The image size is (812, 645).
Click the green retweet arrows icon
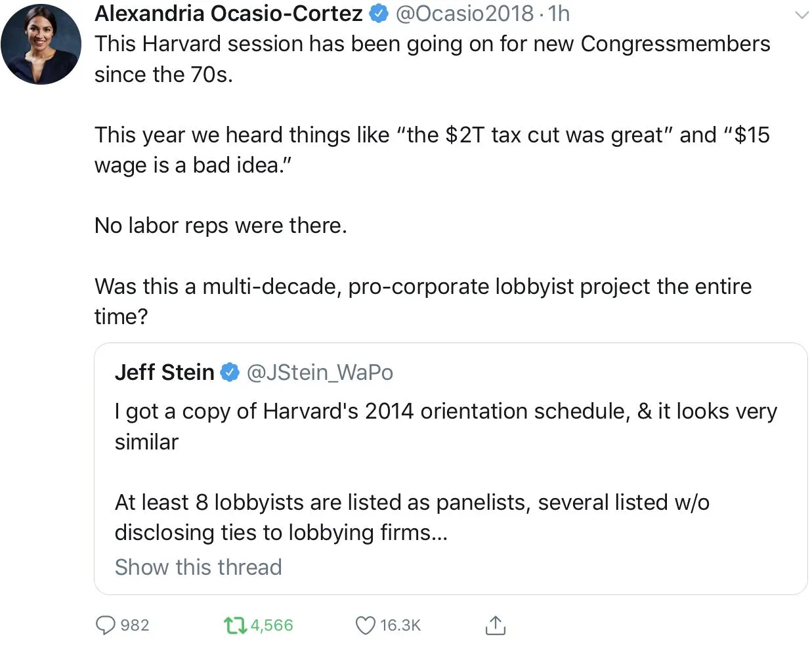pyautogui.click(x=234, y=625)
